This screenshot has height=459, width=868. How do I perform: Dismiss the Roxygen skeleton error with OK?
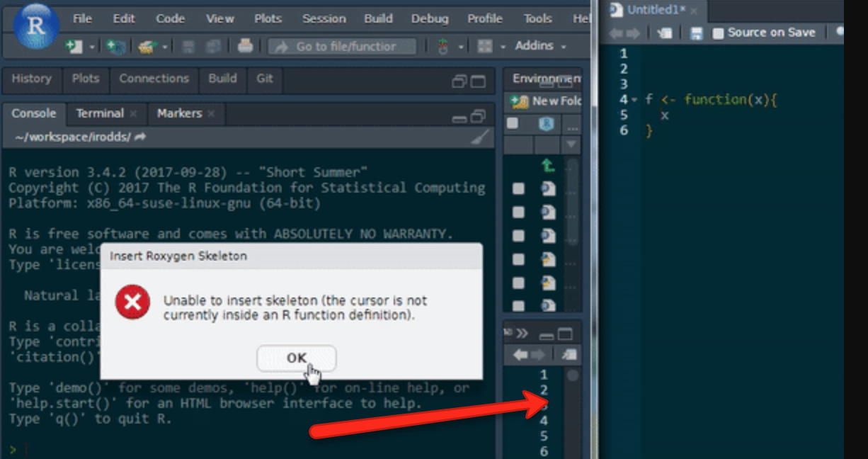pos(297,358)
